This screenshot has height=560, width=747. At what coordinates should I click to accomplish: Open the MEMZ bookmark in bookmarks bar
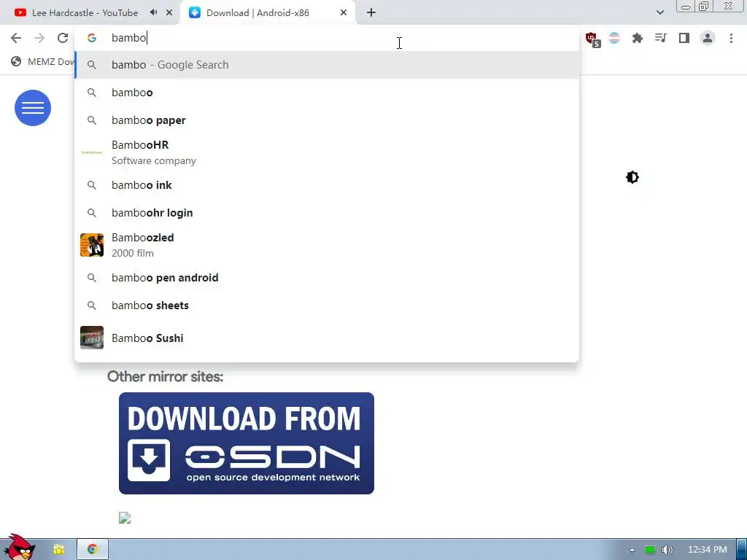[x=43, y=61]
